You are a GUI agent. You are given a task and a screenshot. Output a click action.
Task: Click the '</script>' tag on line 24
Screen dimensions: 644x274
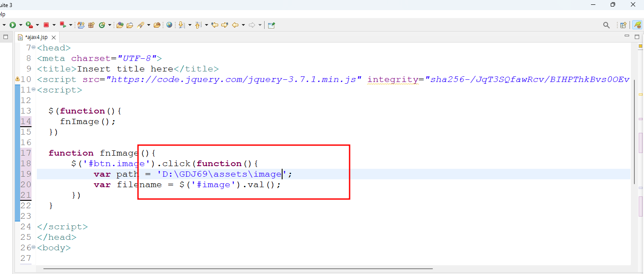(x=62, y=227)
